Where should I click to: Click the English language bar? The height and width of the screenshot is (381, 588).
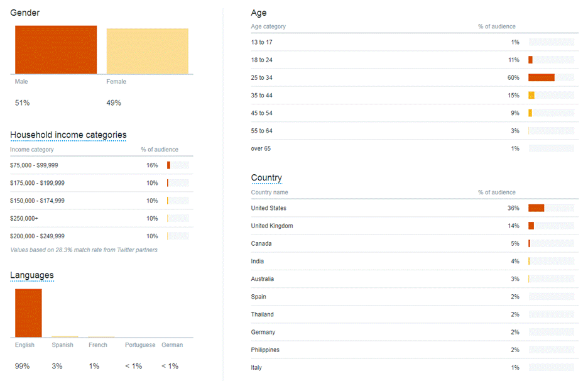click(28, 313)
